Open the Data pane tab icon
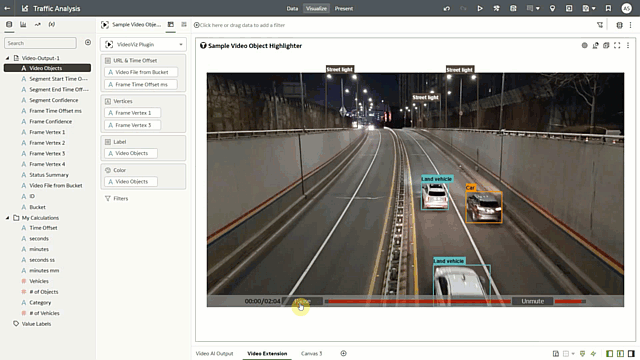The height and width of the screenshot is (360, 640). pyautogui.click(x=9, y=24)
